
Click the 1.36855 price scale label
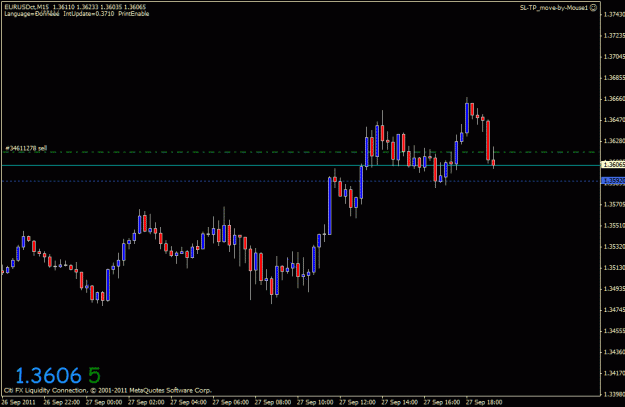coord(614,78)
